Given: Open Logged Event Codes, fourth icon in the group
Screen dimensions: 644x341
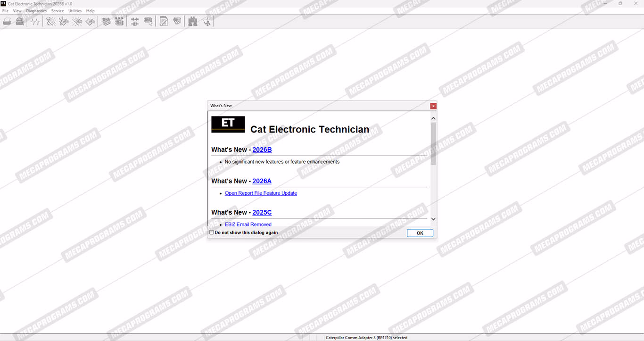Looking at the screenshot, I should (91, 21).
